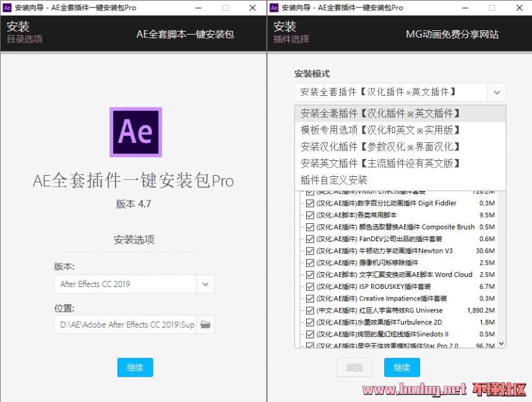Toggle the Word Cloud script checkbox
The image size is (532, 402).
click(x=310, y=275)
